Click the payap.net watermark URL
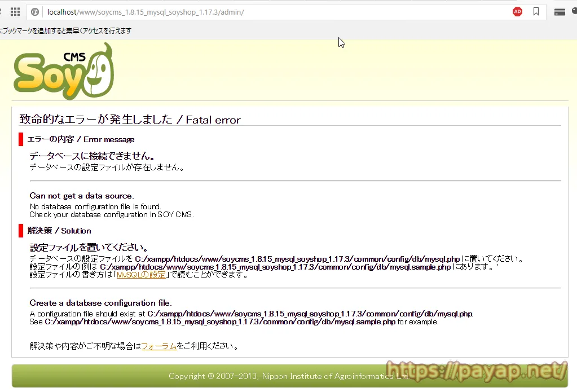 tap(478, 371)
